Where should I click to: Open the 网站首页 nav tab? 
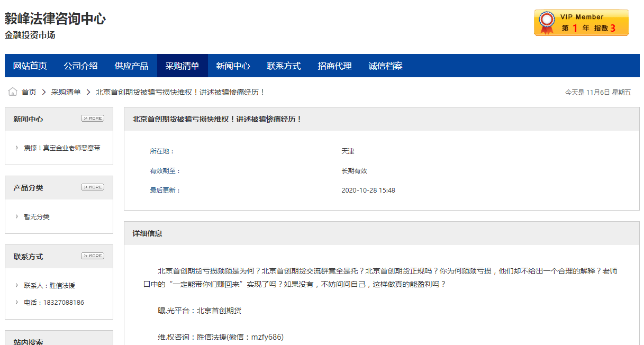(x=30, y=66)
